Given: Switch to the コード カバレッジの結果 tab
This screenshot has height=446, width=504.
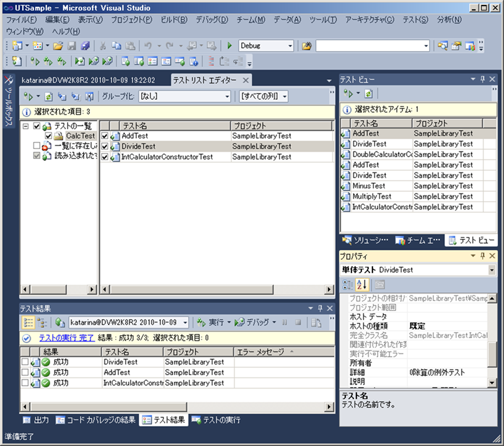Looking at the screenshot, I should [x=96, y=420].
